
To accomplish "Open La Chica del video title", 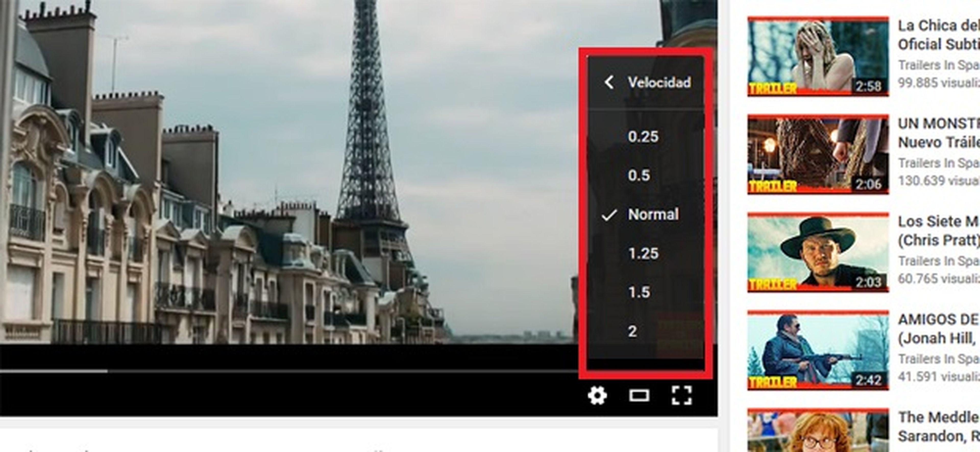I will pos(939,35).
